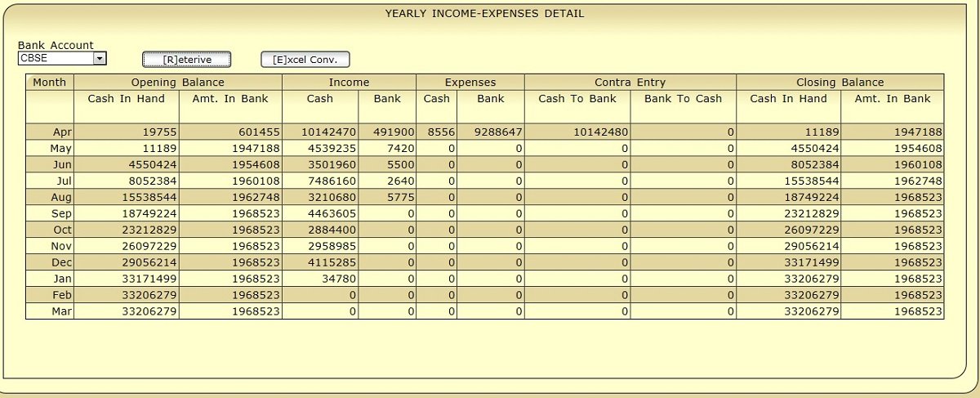The image size is (980, 398).
Task: Select the Bank To Cash subheader
Action: [x=683, y=99]
